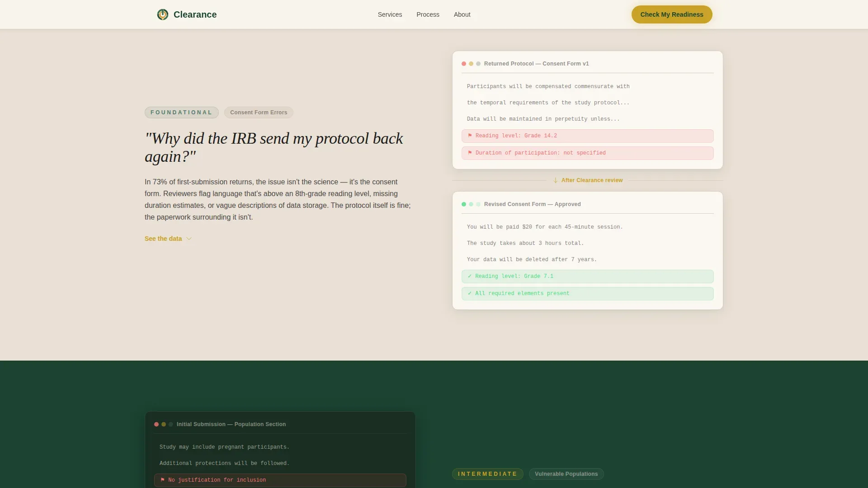868x488 pixels.
Task: Select the FOUNDATIONAL level badge
Action: point(181,113)
